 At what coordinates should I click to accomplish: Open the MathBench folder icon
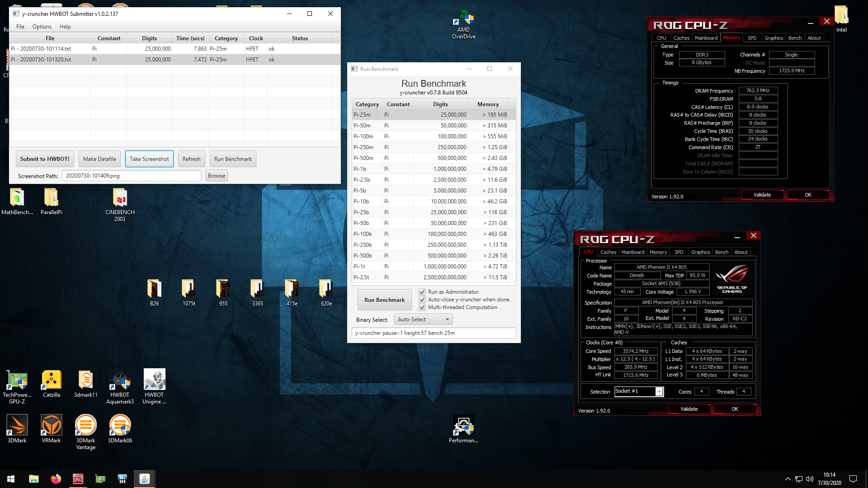point(17,202)
